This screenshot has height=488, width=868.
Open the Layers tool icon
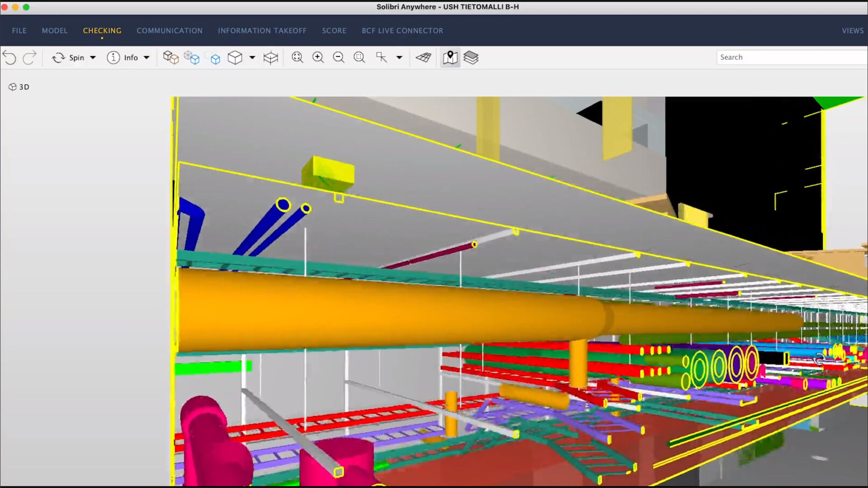[472, 57]
